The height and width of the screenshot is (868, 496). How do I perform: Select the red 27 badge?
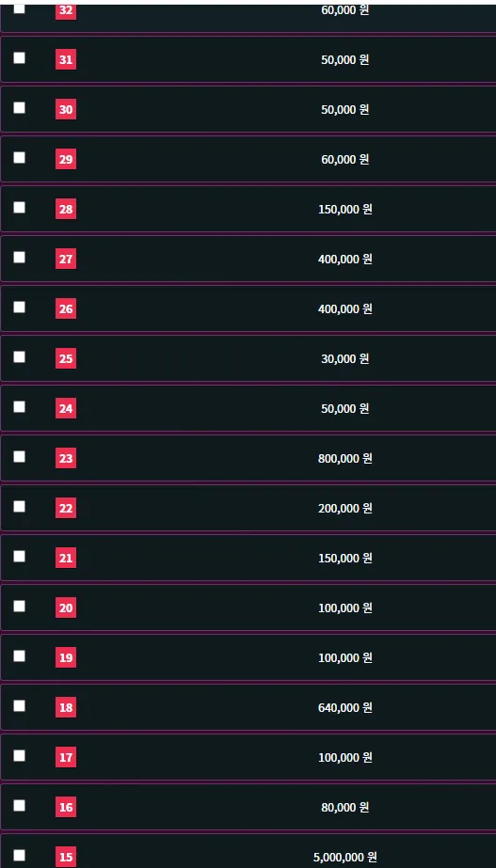[x=66, y=259]
